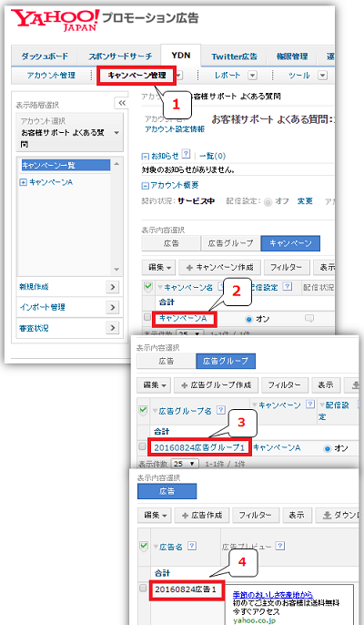This screenshot has height=625, width=364.
Task: Open the 20160824広告グループ1 link
Action: 199,447
